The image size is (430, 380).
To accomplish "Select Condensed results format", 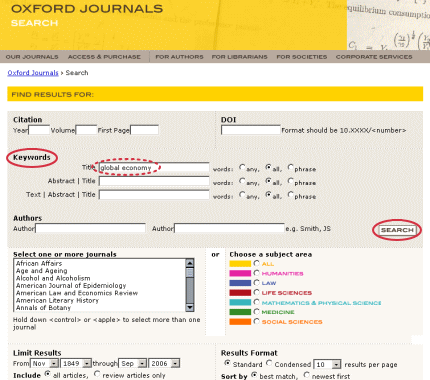I will point(269,363).
